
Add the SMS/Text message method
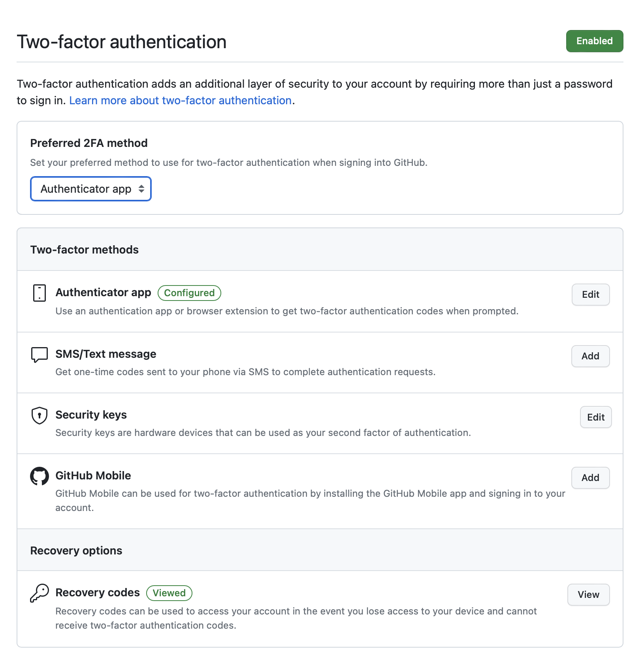591,356
